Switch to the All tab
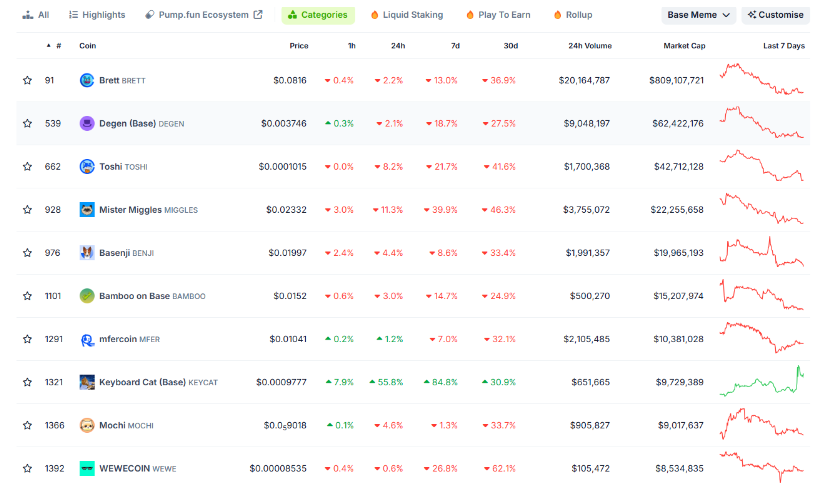This screenshot has width=821, height=486. [36, 15]
